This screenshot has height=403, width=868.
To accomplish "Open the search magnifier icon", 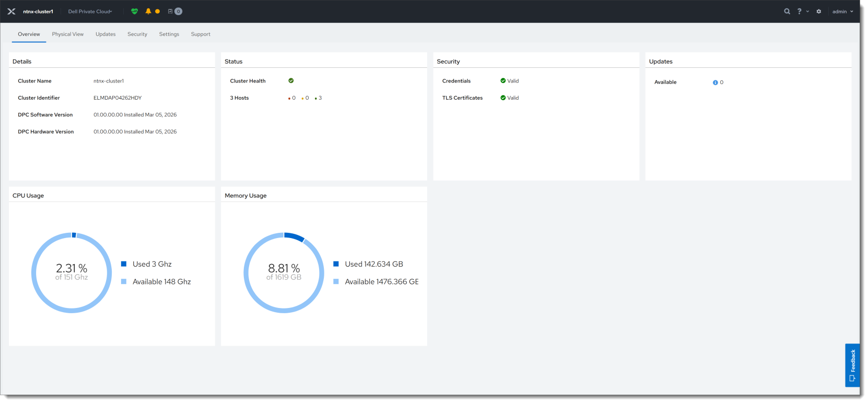I will (x=787, y=11).
